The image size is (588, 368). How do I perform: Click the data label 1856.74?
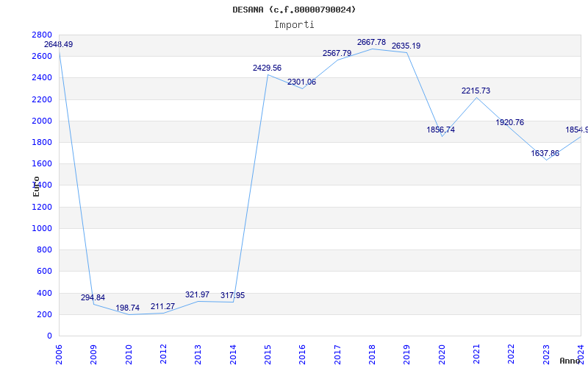click(440, 130)
